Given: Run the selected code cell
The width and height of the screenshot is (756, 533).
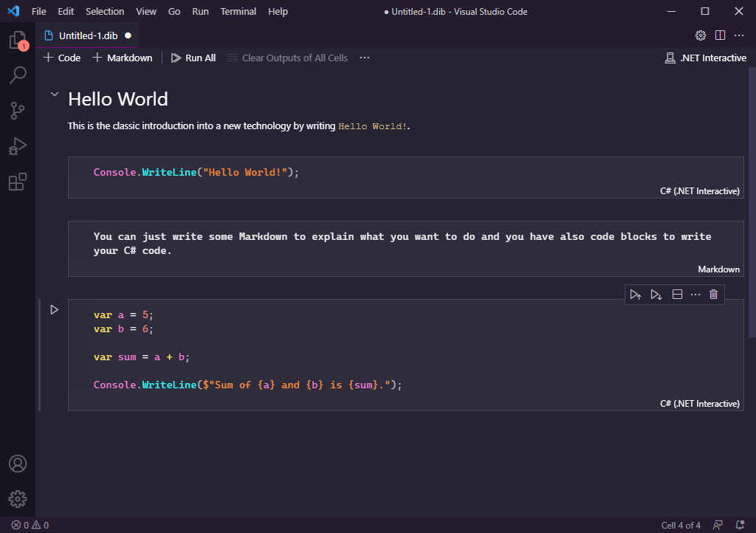Looking at the screenshot, I should (54, 310).
